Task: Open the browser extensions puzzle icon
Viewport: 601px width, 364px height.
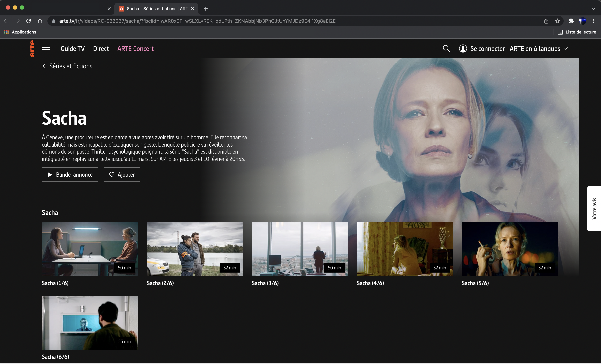Action: 571,21
